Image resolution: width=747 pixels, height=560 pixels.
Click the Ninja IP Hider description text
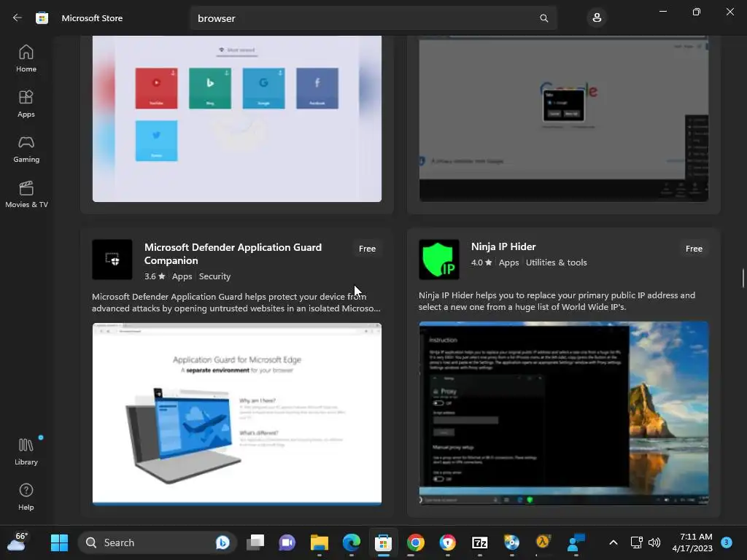(557, 301)
